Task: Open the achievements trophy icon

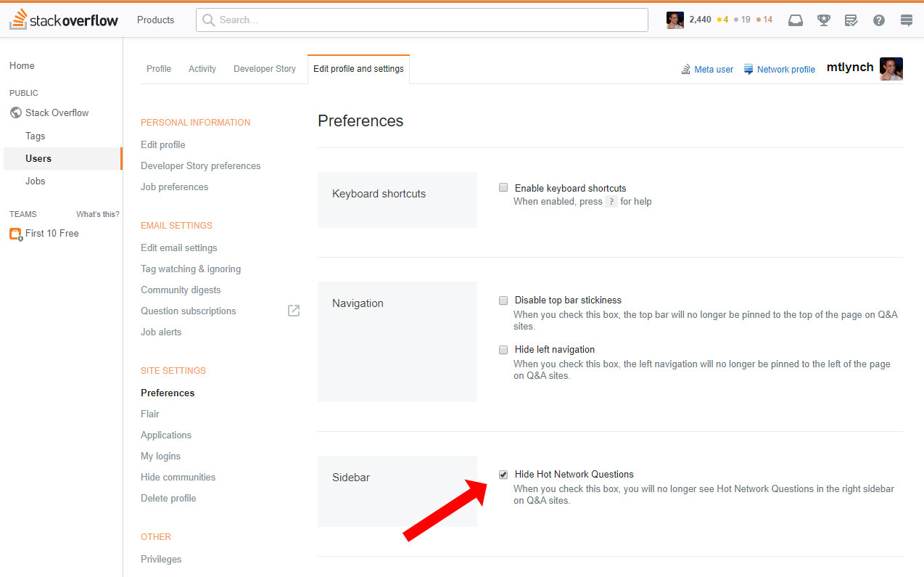Action: point(824,20)
